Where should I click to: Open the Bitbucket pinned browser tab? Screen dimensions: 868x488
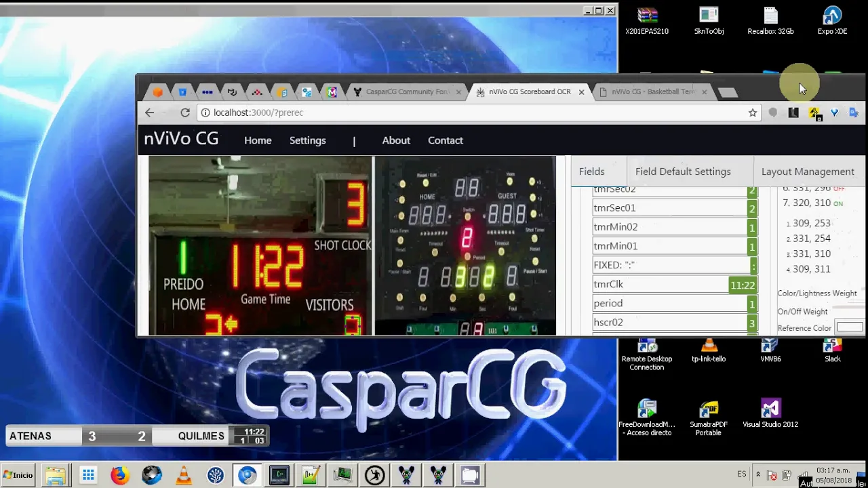pos(182,92)
